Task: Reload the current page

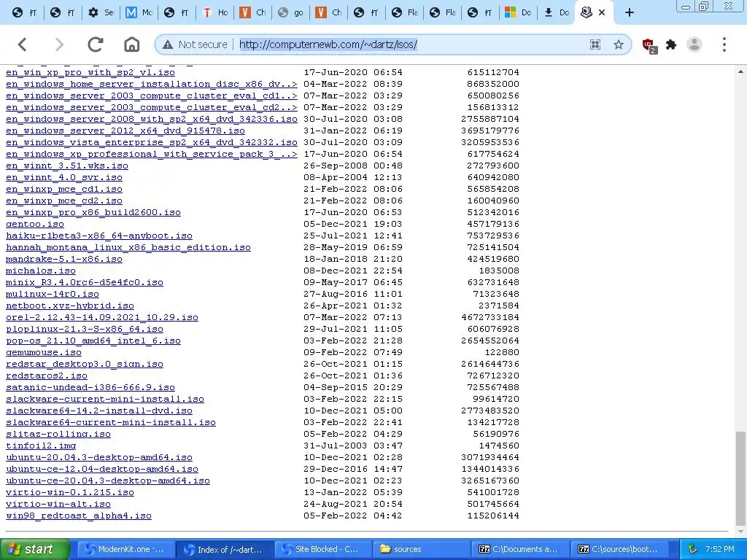Action: pyautogui.click(x=96, y=44)
